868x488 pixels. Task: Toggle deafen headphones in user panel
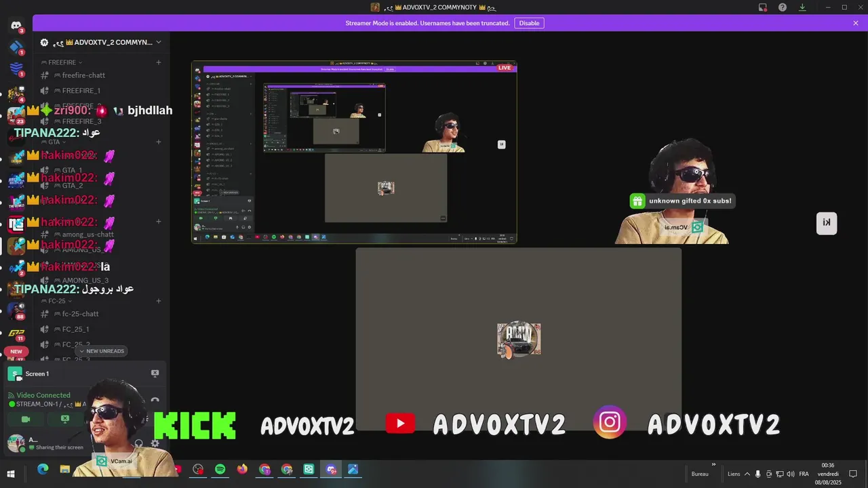(139, 444)
